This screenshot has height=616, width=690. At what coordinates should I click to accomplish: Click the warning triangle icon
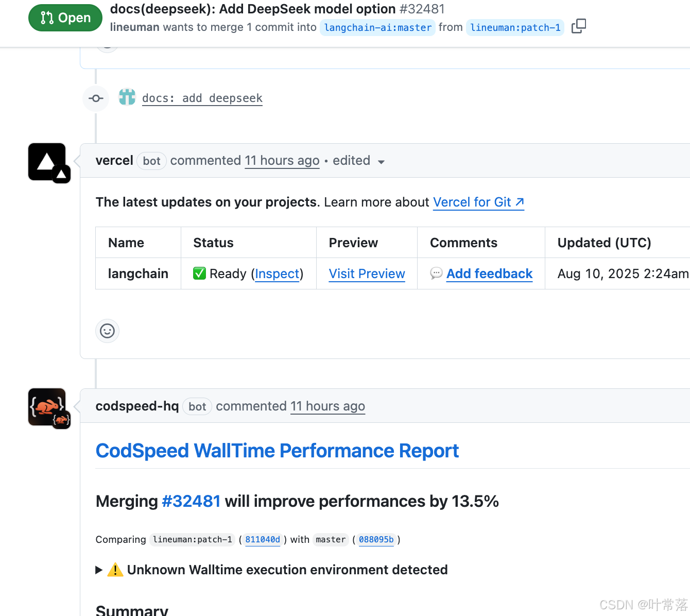pos(115,570)
